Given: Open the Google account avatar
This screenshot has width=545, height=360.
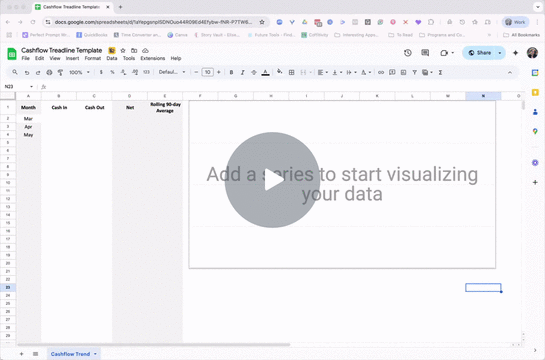Looking at the screenshot, I should 532,53.
